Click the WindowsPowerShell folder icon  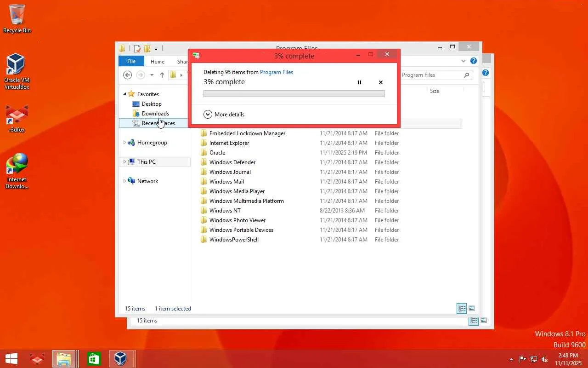[x=204, y=240]
